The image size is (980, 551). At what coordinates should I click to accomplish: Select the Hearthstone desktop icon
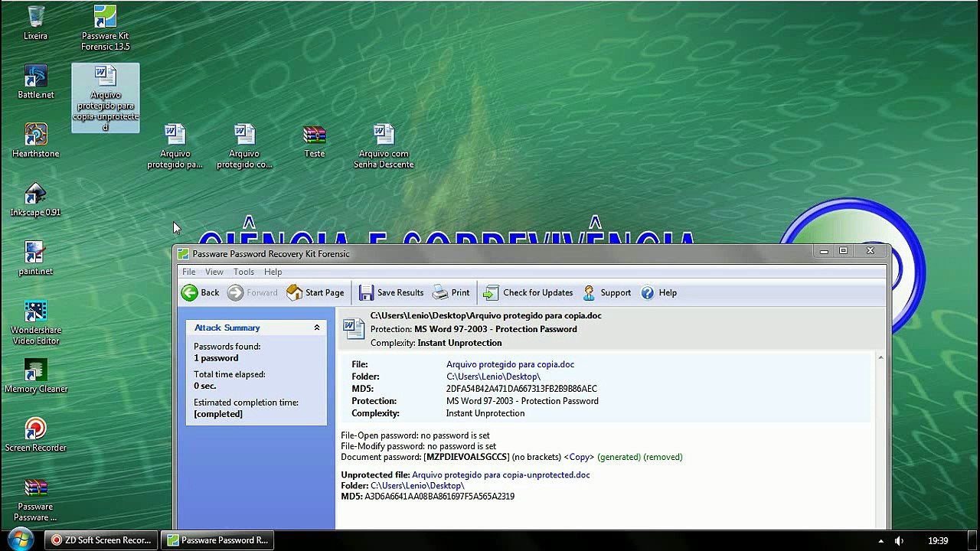[x=36, y=141]
